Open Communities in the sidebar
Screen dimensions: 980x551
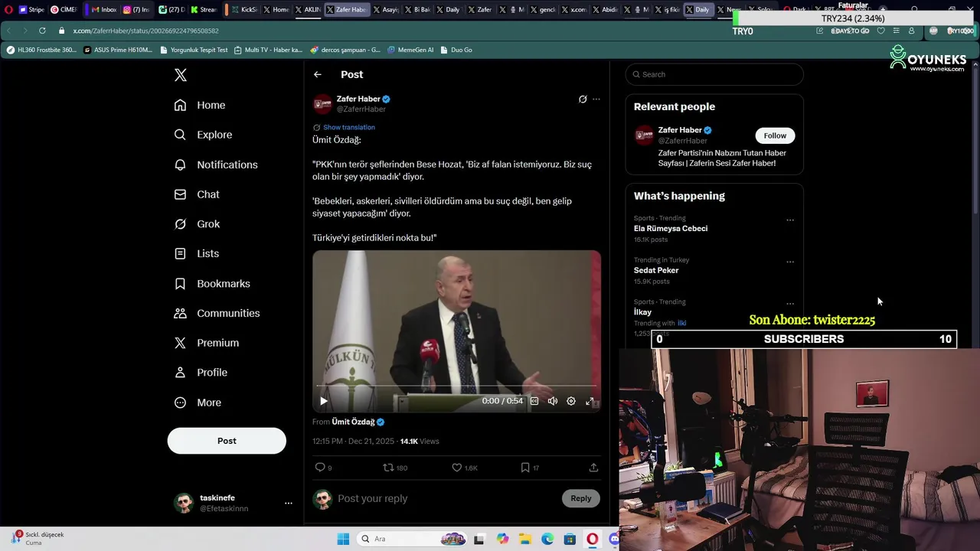(217, 313)
